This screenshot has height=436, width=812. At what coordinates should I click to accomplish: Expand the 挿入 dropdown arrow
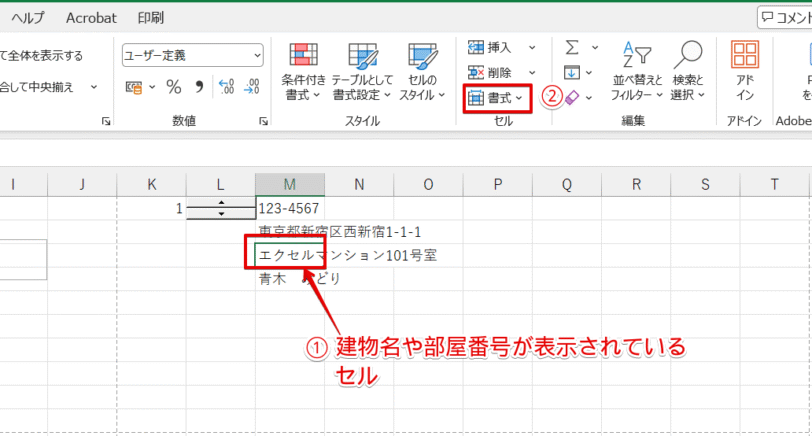coord(532,48)
